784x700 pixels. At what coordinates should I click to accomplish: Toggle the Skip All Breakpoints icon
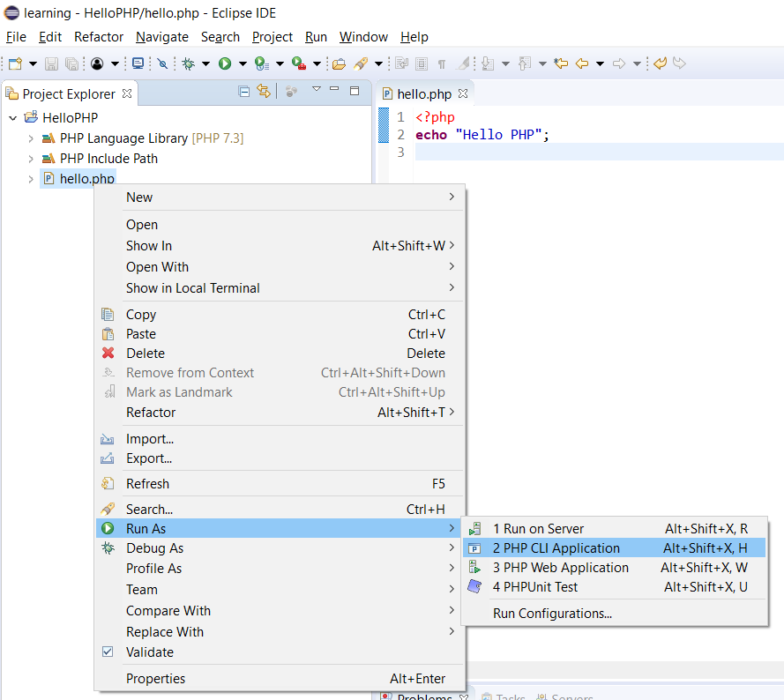click(162, 63)
